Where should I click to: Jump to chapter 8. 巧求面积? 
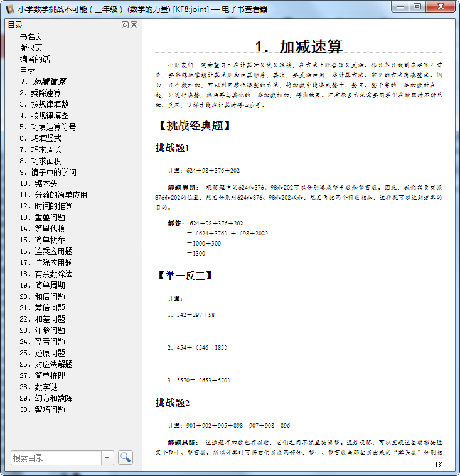(40, 161)
